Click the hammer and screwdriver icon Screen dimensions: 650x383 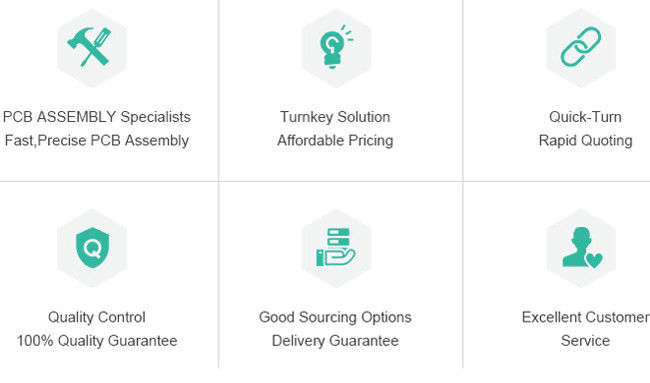click(90, 47)
